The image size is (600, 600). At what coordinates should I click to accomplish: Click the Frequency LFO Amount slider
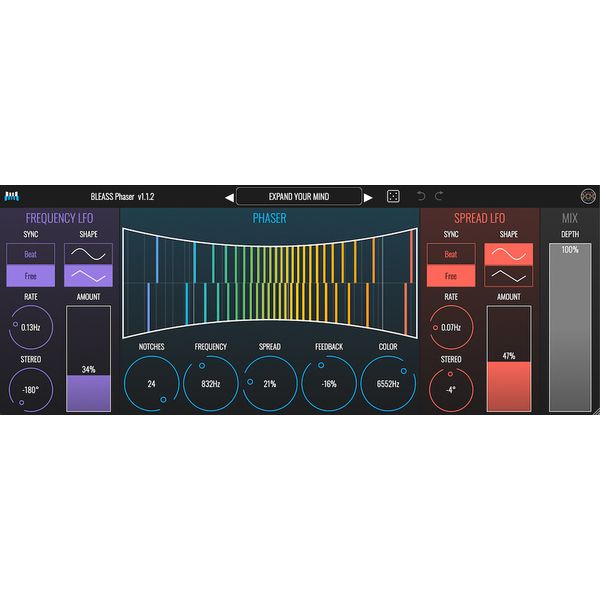pos(89,358)
